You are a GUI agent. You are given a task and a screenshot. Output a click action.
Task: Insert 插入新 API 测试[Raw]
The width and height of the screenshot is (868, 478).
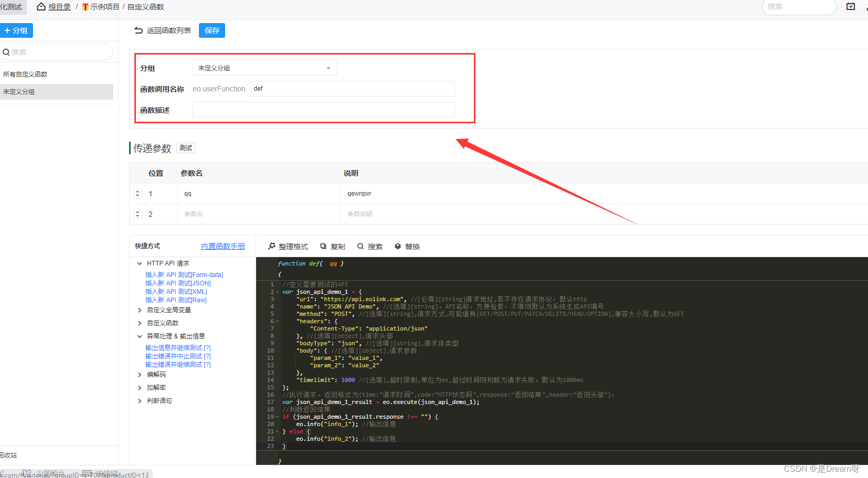point(176,300)
